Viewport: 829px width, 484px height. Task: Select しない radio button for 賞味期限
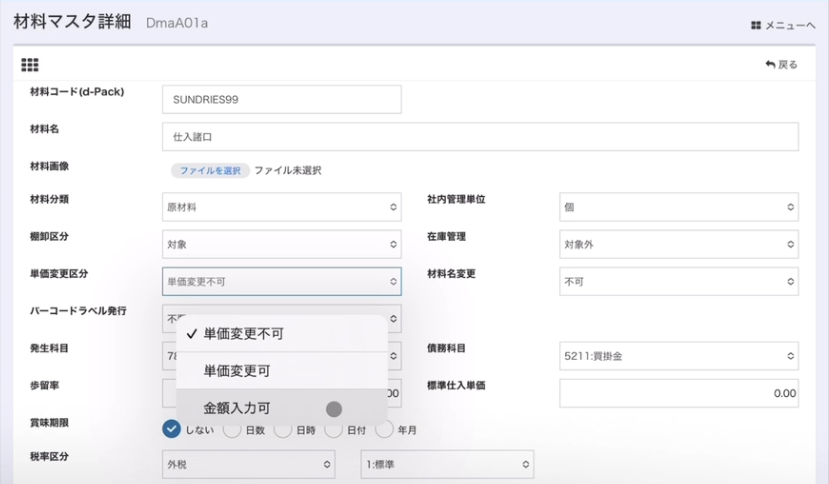(x=171, y=430)
